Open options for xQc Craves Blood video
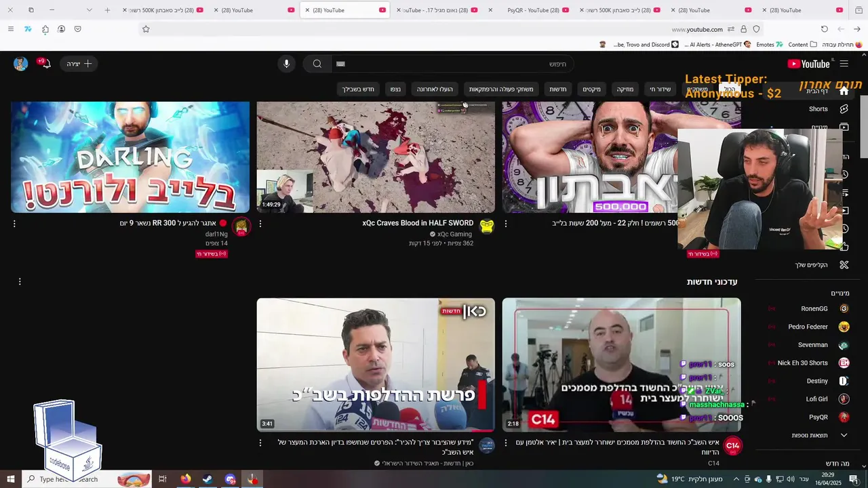Viewport: 868px width, 488px height. (x=260, y=224)
